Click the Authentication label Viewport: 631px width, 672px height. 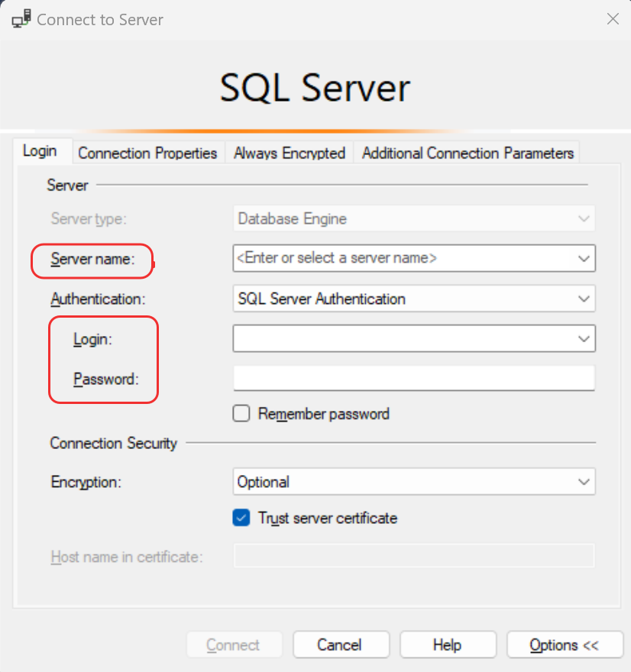pyautogui.click(x=99, y=299)
